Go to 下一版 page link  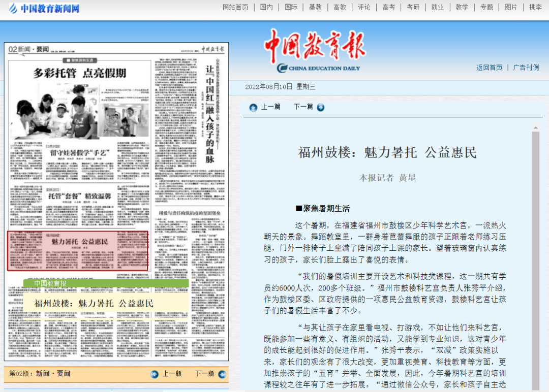point(204,374)
